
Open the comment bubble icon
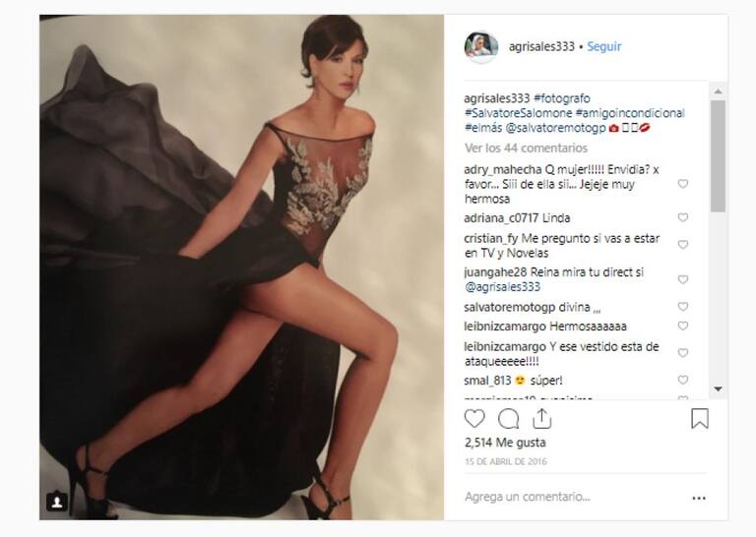tap(508, 419)
